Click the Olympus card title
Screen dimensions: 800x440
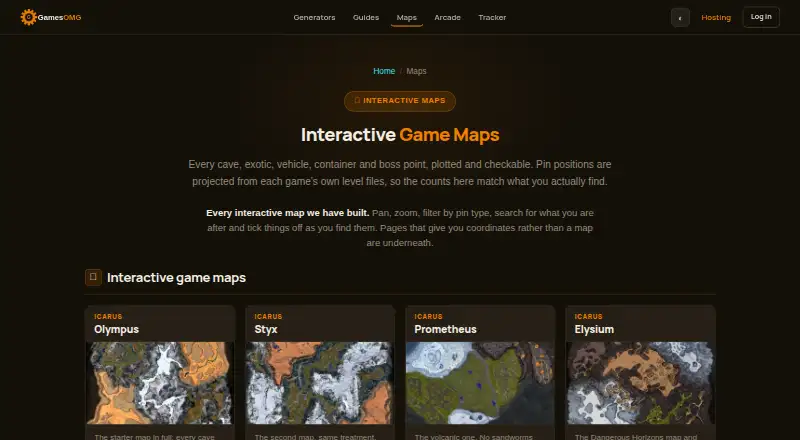pyautogui.click(x=116, y=329)
